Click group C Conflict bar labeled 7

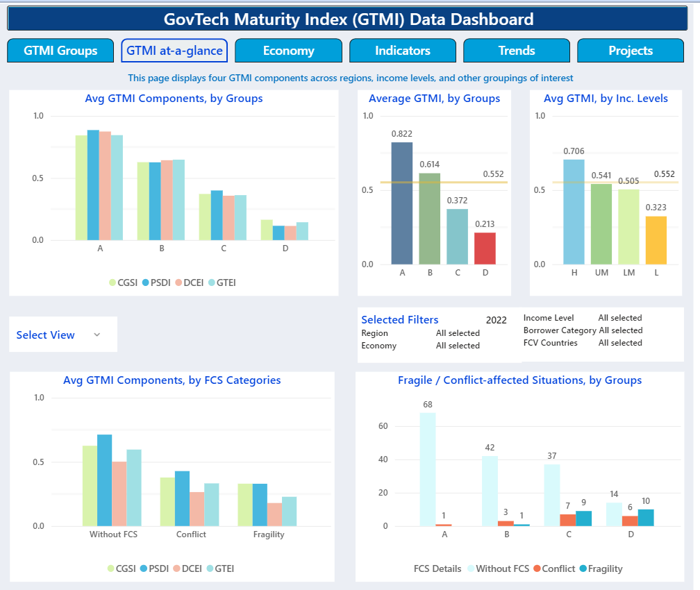(568, 521)
